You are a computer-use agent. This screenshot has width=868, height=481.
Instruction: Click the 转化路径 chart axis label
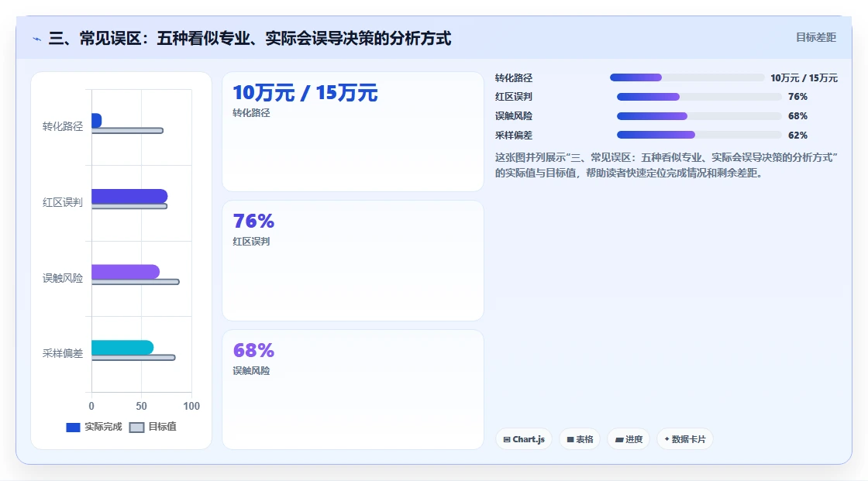[63, 127]
